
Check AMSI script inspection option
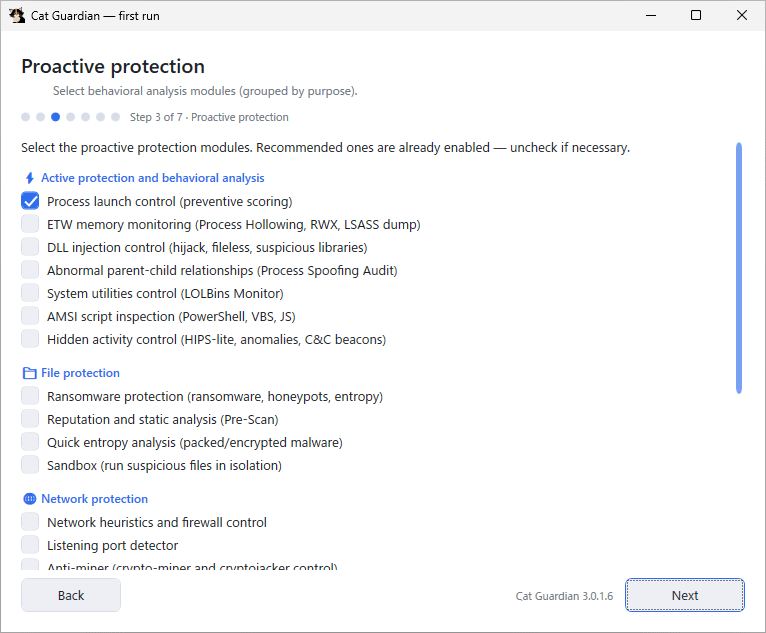(x=30, y=316)
